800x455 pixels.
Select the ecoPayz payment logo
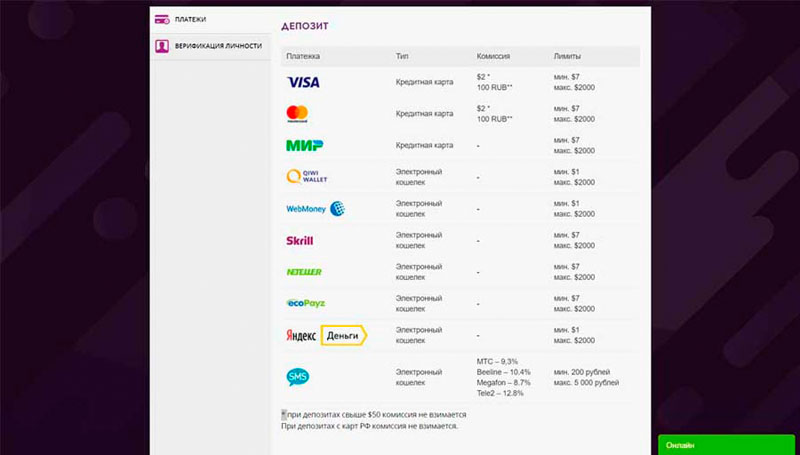(x=305, y=302)
